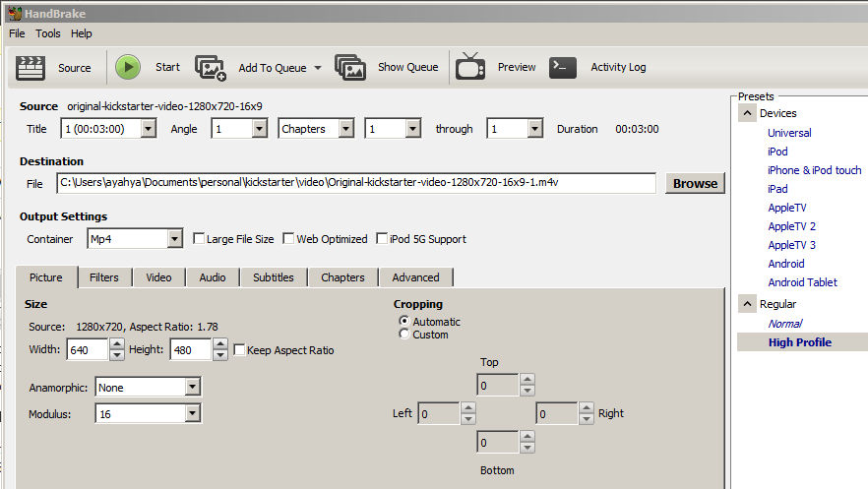Switch to the Filters tab
This screenshot has height=489, width=868.
pyautogui.click(x=104, y=277)
